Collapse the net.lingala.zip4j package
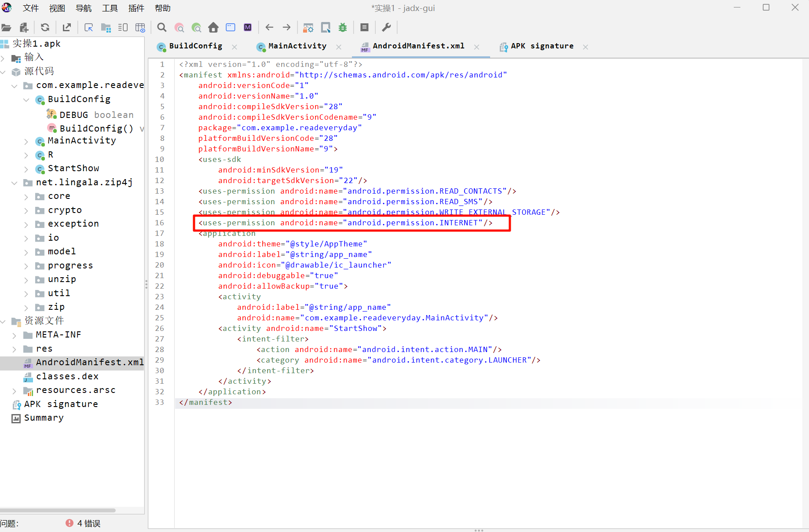The image size is (809, 532). pyautogui.click(x=14, y=183)
